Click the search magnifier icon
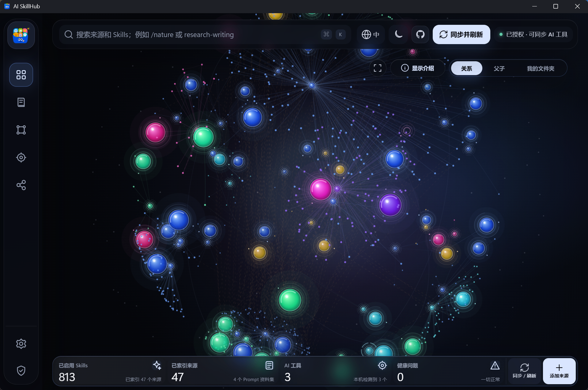This screenshot has height=390, width=588. coord(69,35)
